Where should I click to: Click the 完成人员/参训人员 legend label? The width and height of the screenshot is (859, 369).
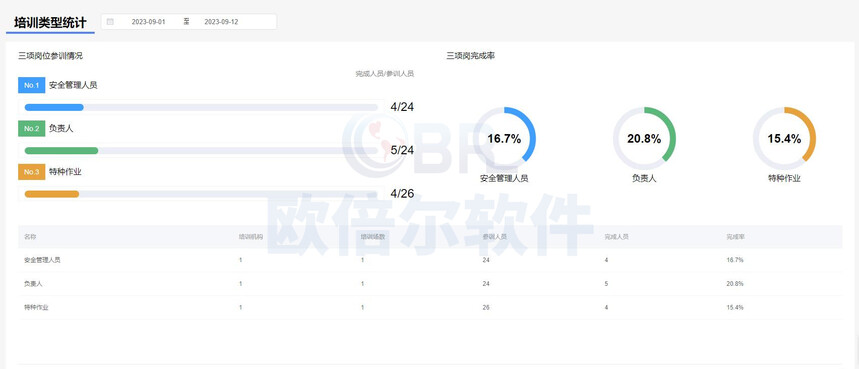(x=385, y=73)
